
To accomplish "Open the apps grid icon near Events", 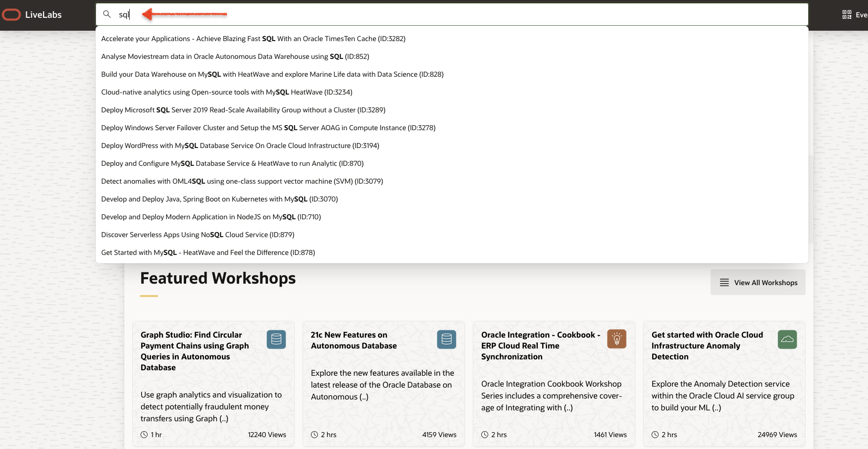I will pyautogui.click(x=846, y=14).
